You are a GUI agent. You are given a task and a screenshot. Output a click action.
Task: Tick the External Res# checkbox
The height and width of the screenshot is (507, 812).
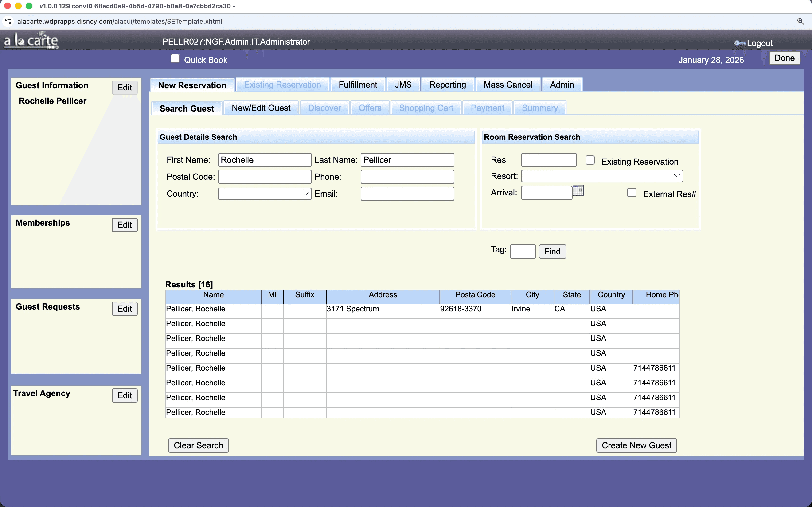coord(632,193)
